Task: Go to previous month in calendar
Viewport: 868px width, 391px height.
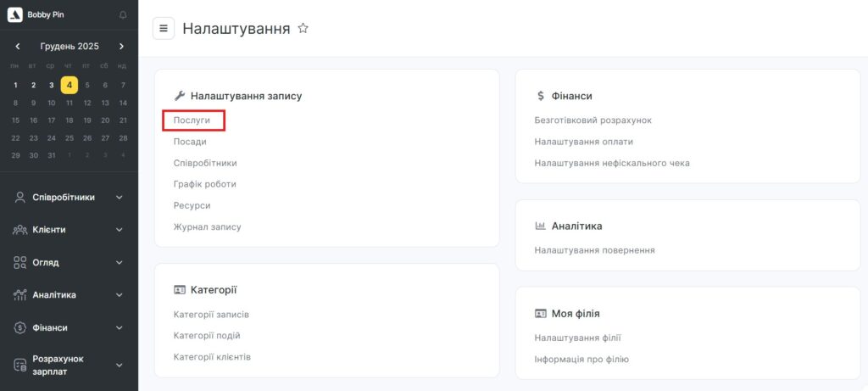Action: click(x=18, y=47)
